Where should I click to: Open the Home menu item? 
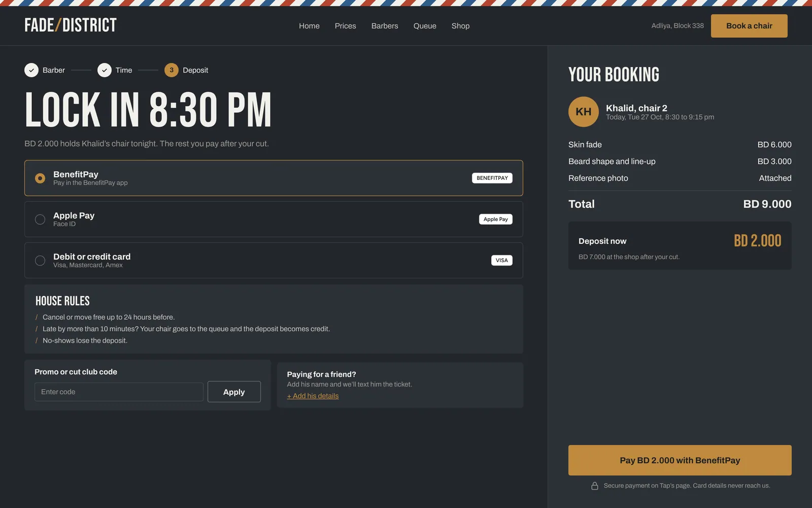309,26
